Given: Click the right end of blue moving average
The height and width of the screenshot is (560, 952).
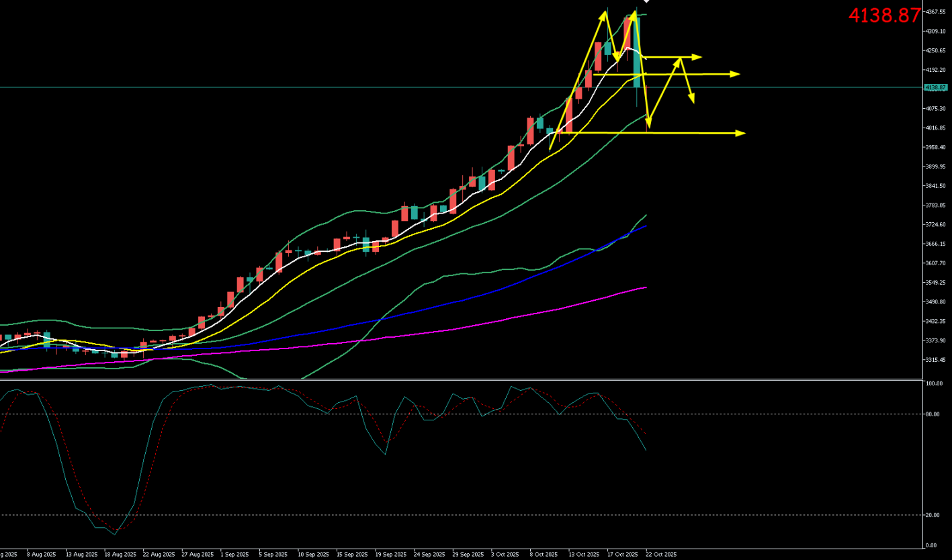Looking at the screenshot, I should coord(646,226).
